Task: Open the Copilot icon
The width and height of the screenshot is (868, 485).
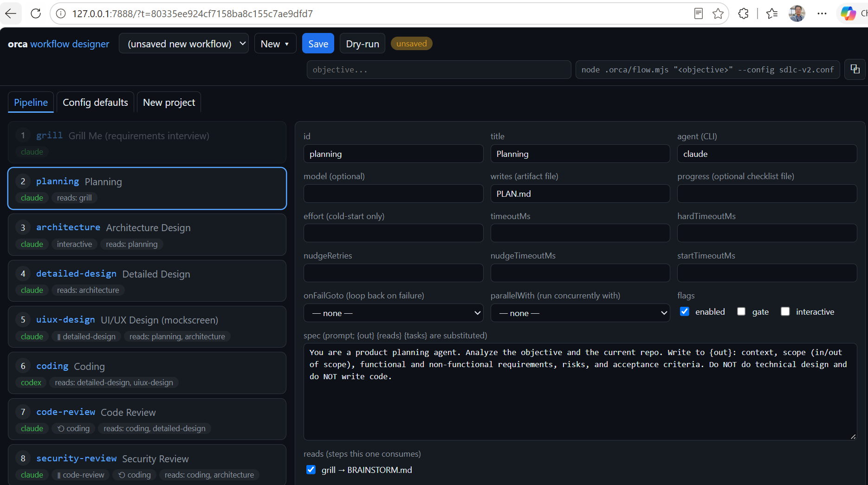Action: tap(849, 13)
